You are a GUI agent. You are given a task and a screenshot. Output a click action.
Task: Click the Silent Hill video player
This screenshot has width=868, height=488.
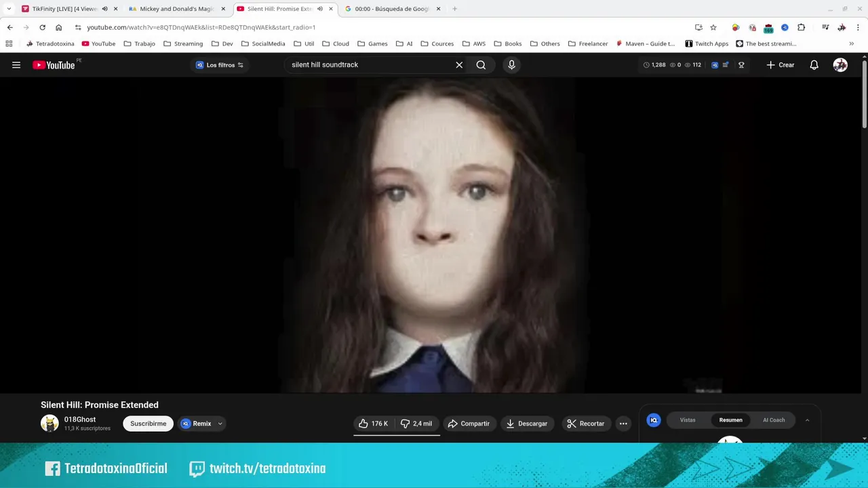point(431,235)
